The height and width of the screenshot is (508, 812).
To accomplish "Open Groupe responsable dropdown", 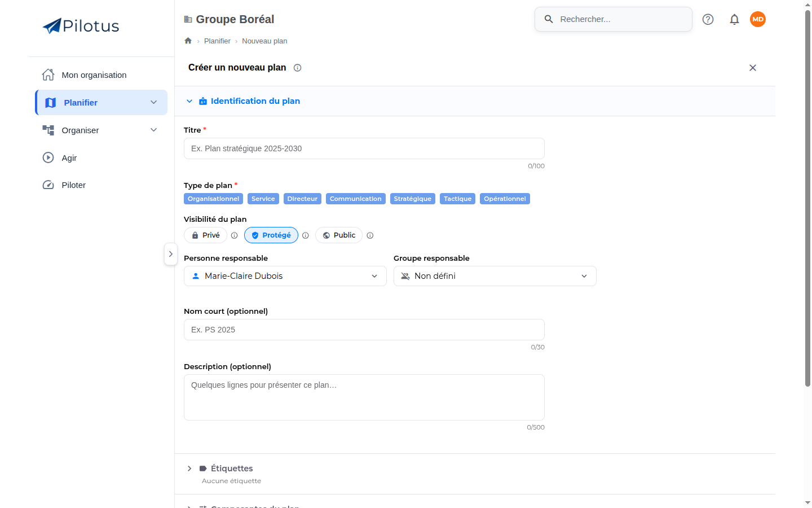I will (x=495, y=276).
